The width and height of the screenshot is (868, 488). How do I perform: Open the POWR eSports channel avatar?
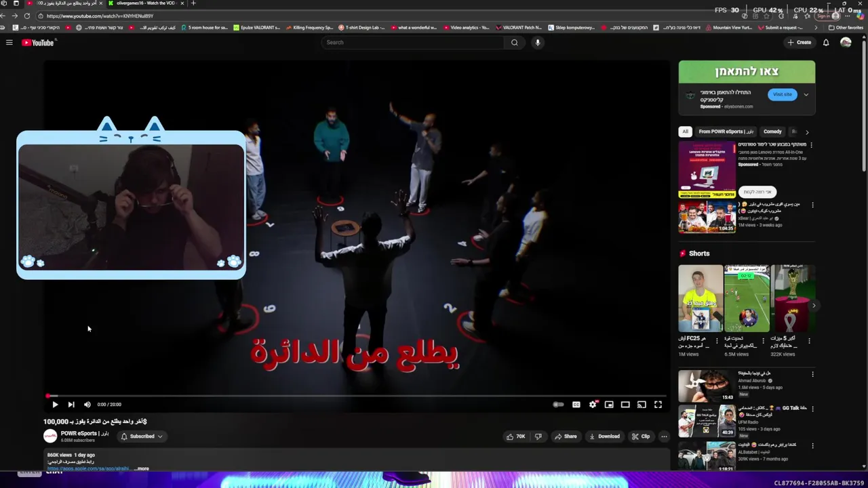point(50,436)
